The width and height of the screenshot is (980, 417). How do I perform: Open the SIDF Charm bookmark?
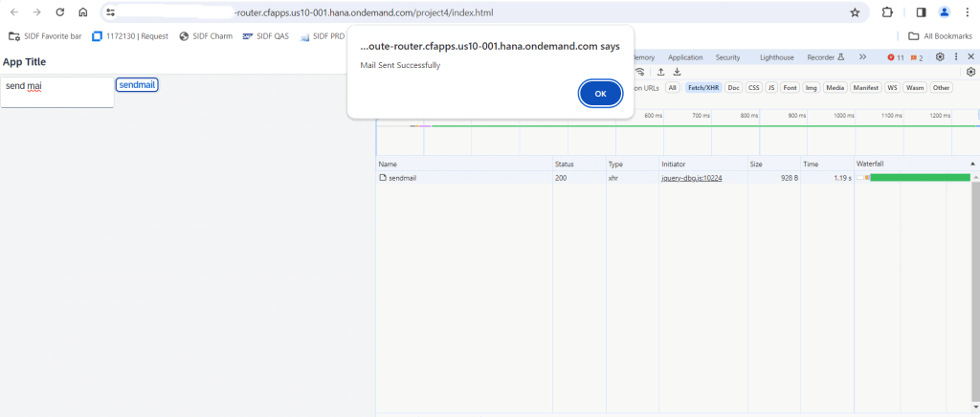(x=206, y=36)
